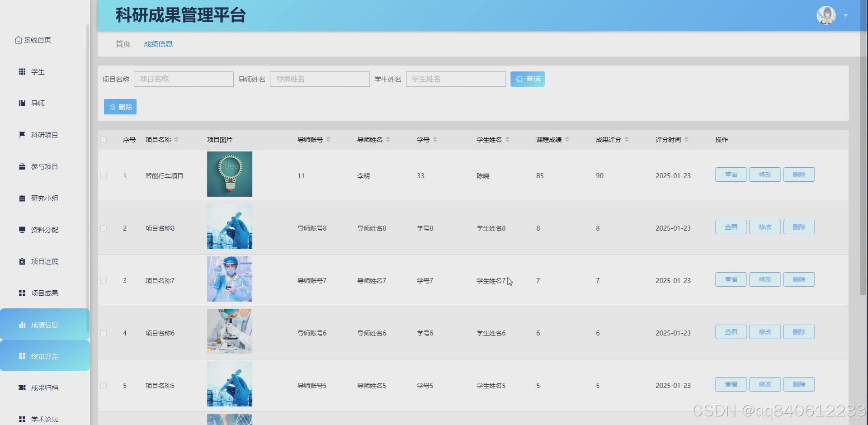Click the 成绩信息 breadcrumb
This screenshot has width=868, height=425.
click(x=158, y=44)
